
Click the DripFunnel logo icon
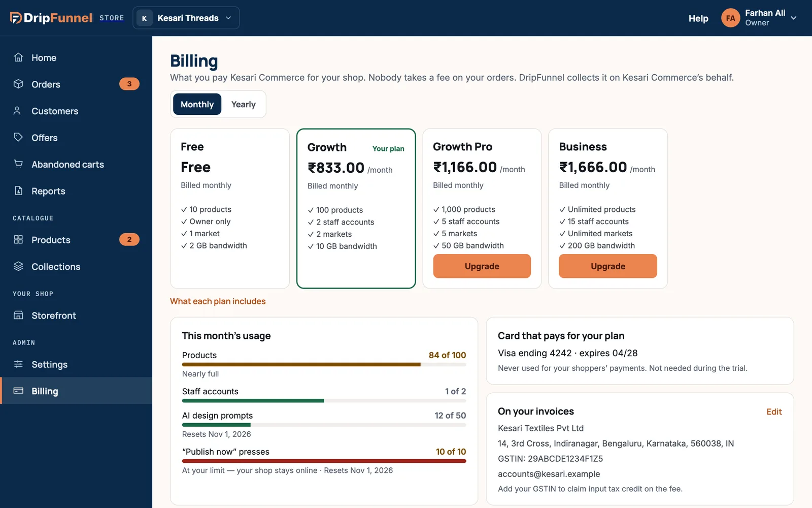[x=16, y=18]
